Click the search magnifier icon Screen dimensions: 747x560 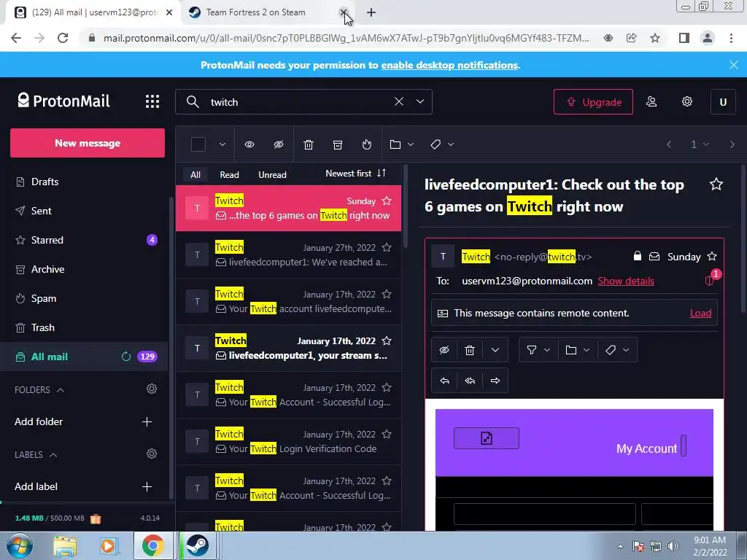point(193,101)
